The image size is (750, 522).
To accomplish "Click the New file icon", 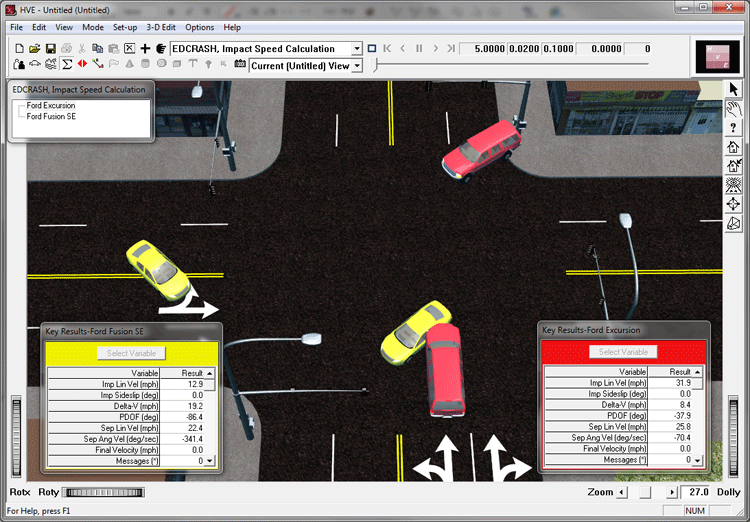I will [x=19, y=48].
